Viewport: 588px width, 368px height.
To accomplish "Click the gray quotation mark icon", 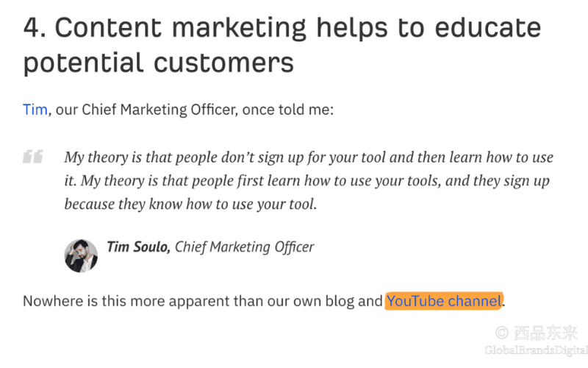I will 33,157.
